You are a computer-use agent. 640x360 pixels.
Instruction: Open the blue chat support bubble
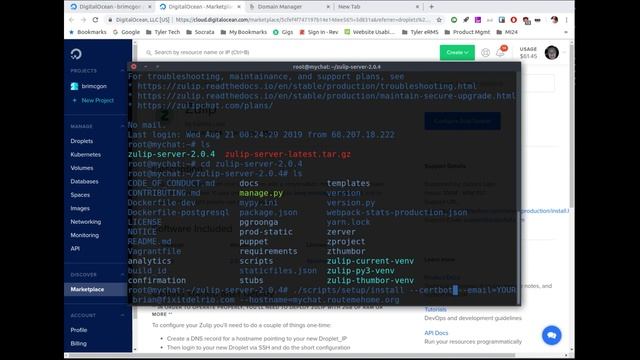click(x=551, y=335)
